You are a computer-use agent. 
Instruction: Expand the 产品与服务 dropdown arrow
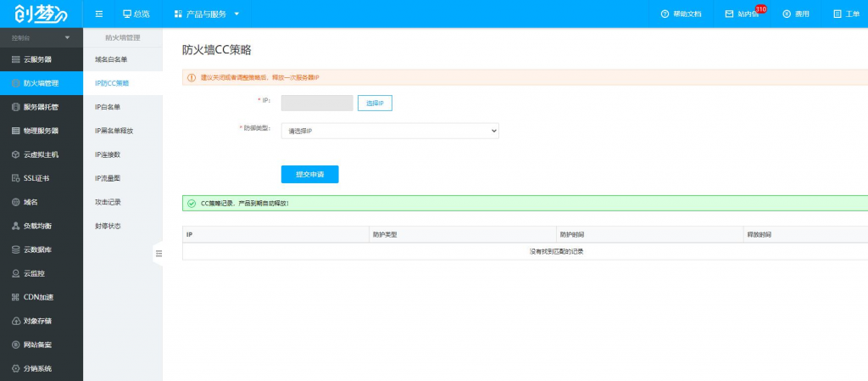[237, 14]
